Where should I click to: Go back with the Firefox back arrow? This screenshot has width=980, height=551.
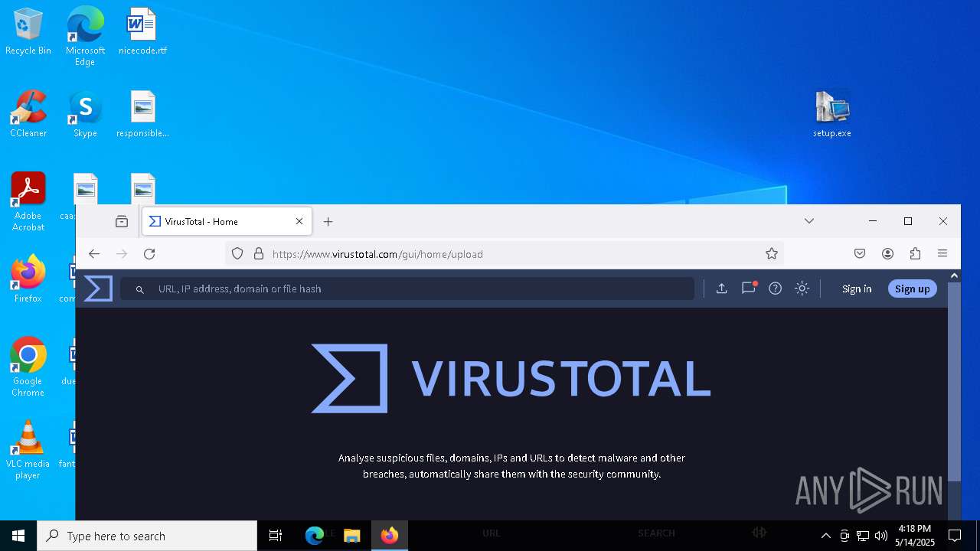pyautogui.click(x=94, y=254)
